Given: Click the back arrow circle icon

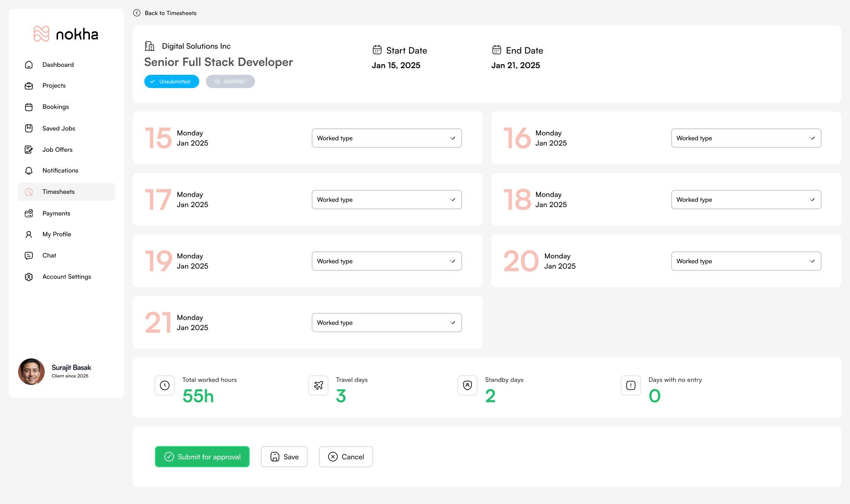Looking at the screenshot, I should click(137, 13).
